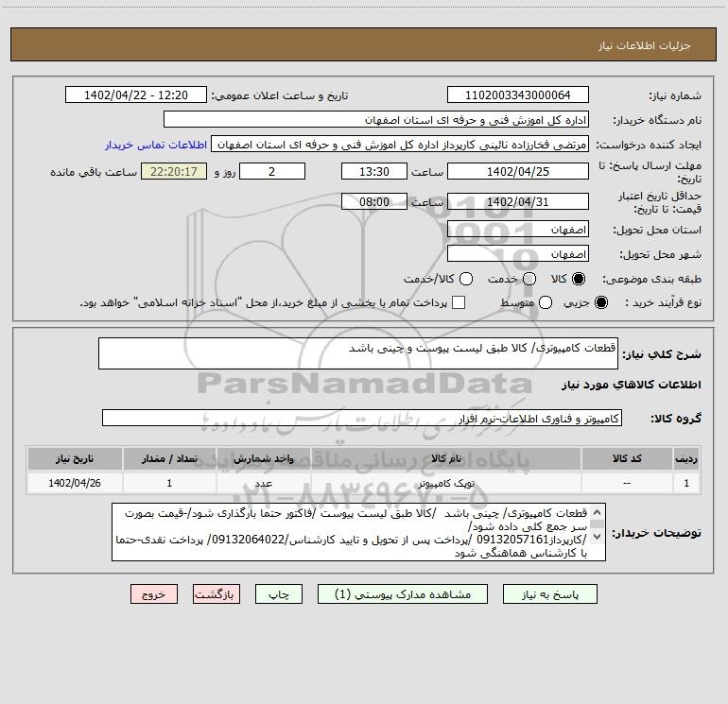Click the خروج exit button

click(x=154, y=594)
